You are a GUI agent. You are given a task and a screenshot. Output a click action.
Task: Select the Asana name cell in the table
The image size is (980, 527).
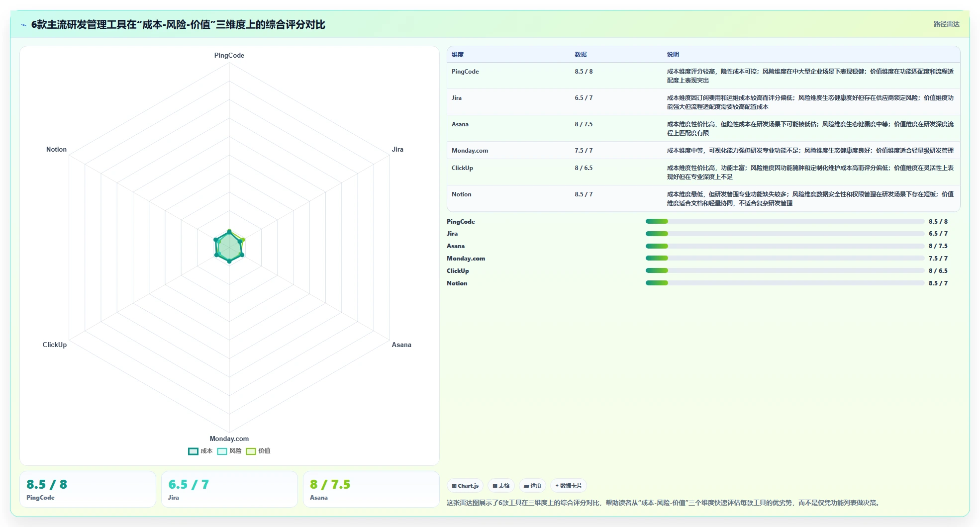[x=460, y=124]
